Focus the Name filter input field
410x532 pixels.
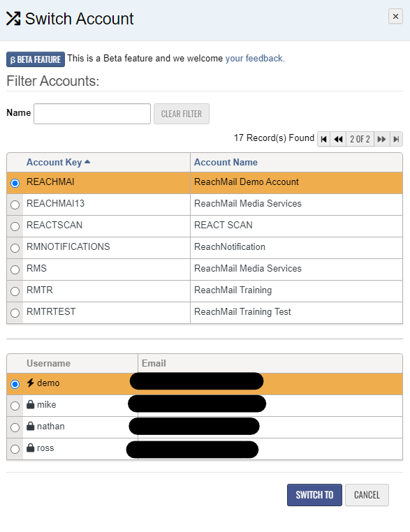pos(92,114)
